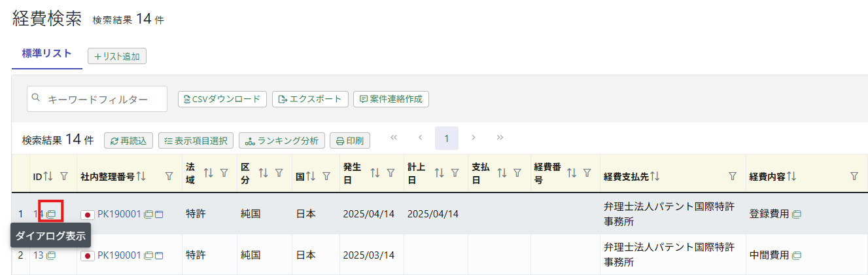The image size is (868, 275).
Task: Sort by 経費番号 column
Action: pyautogui.click(x=572, y=173)
